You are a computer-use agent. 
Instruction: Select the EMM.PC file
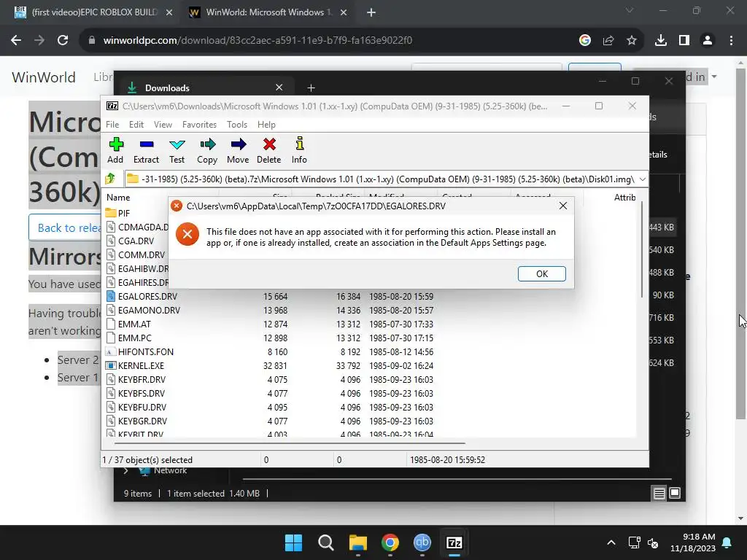[135, 338]
